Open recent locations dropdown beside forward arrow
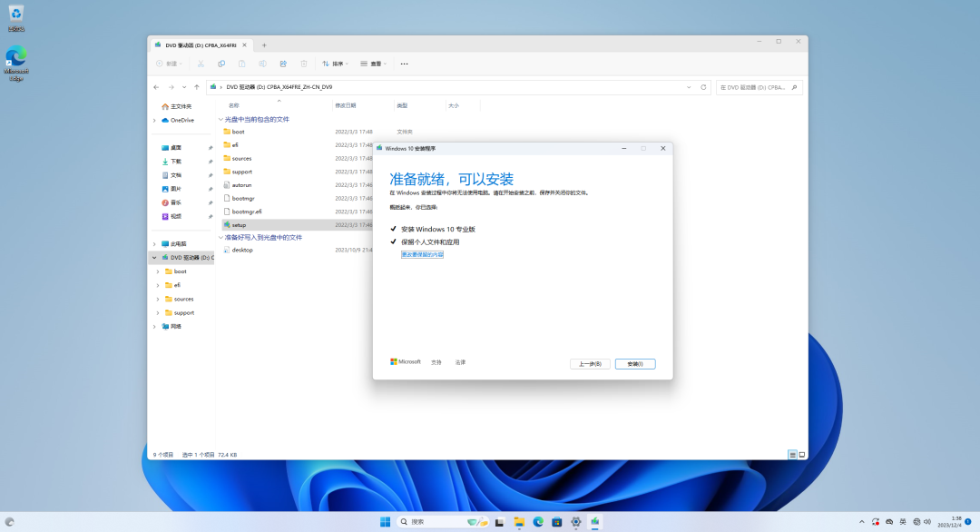980x532 pixels. click(x=183, y=87)
